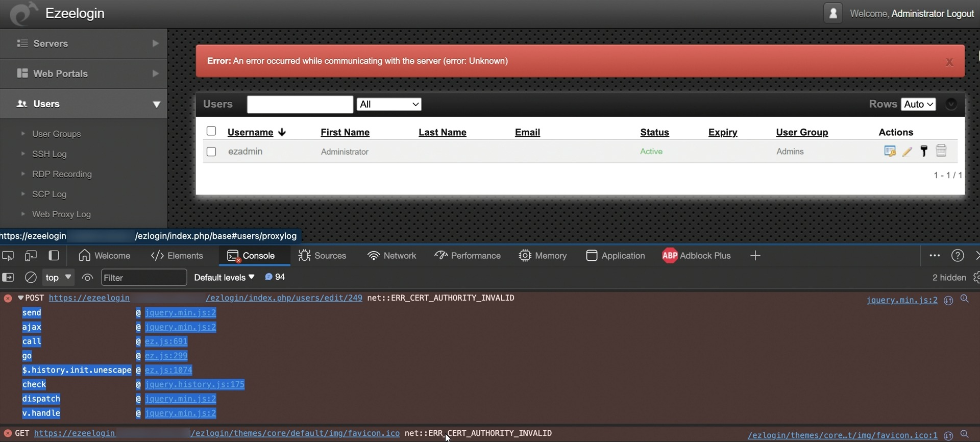Click the key icon in ezadmin row
The width and height of the screenshot is (980, 442).
pyautogui.click(x=924, y=151)
